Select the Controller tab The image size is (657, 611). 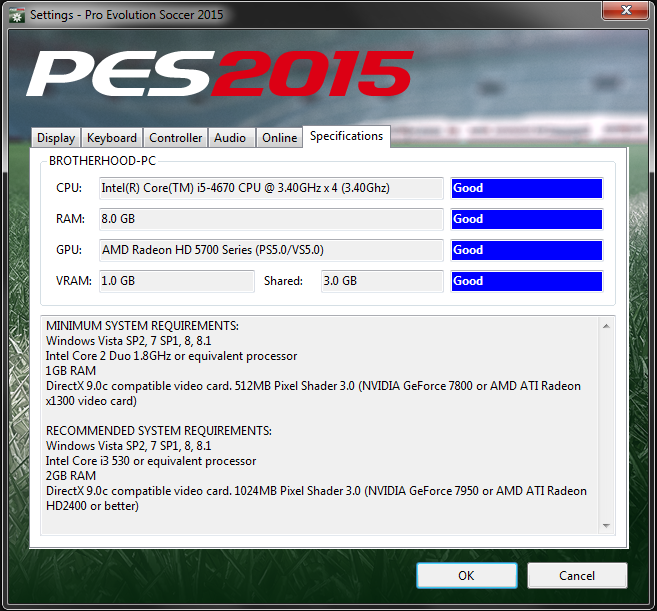click(x=176, y=138)
